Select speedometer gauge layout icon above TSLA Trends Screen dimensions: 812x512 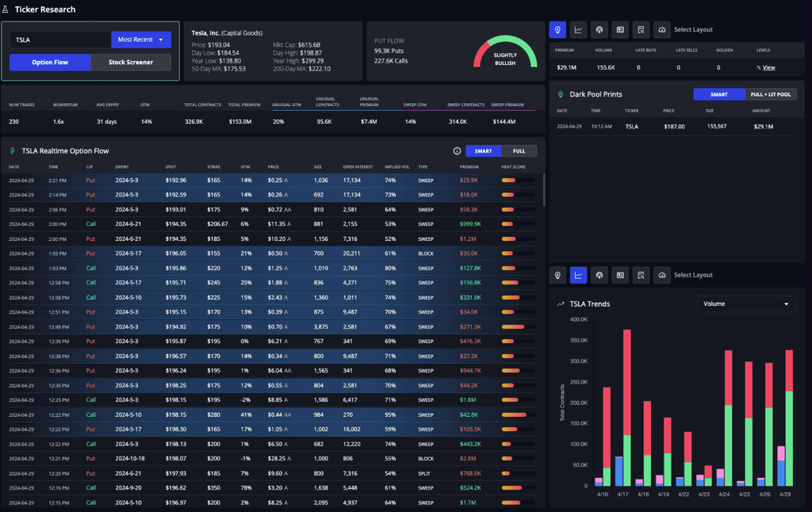coord(662,275)
